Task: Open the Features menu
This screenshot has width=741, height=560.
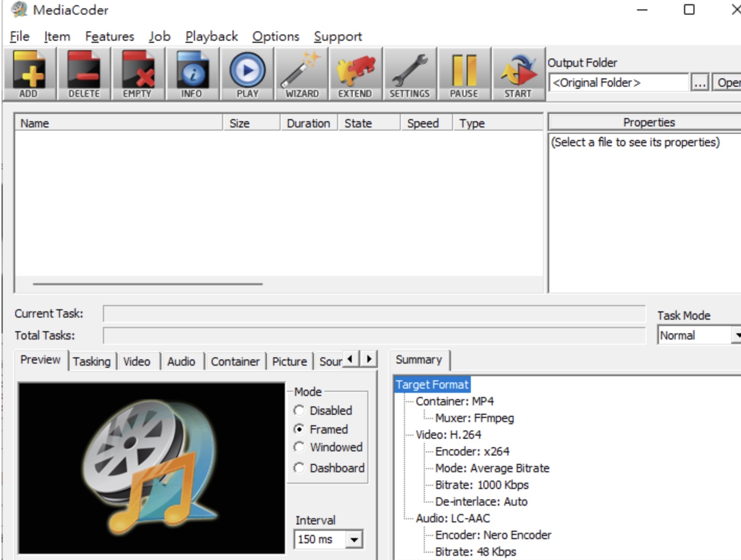Action: pos(110,37)
